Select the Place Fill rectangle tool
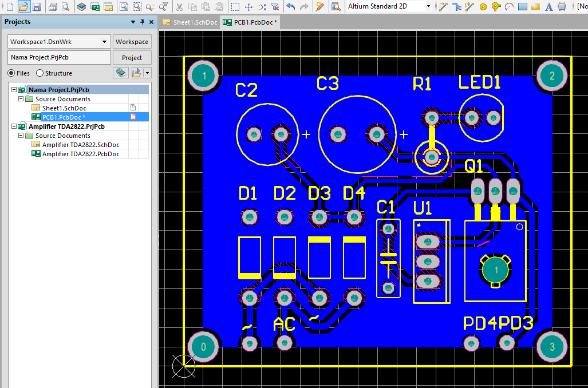Screen dimensions: 588x388 (522, 7)
